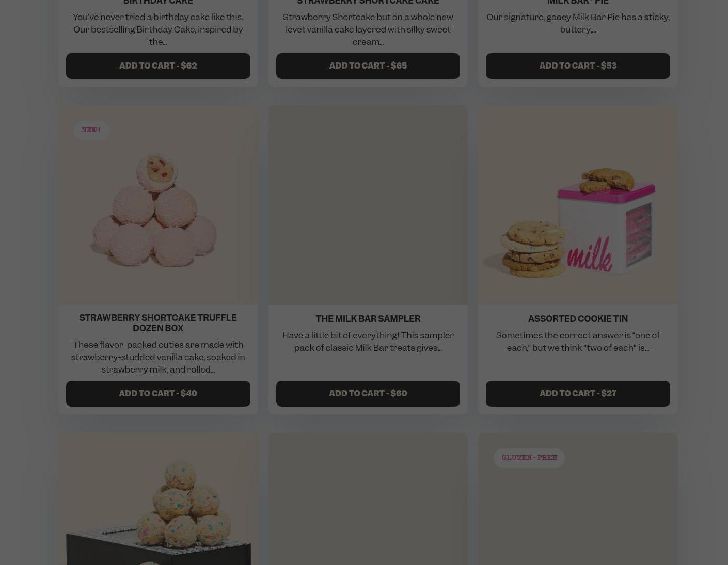Add Birthday Cake to cart for $62

(158, 66)
